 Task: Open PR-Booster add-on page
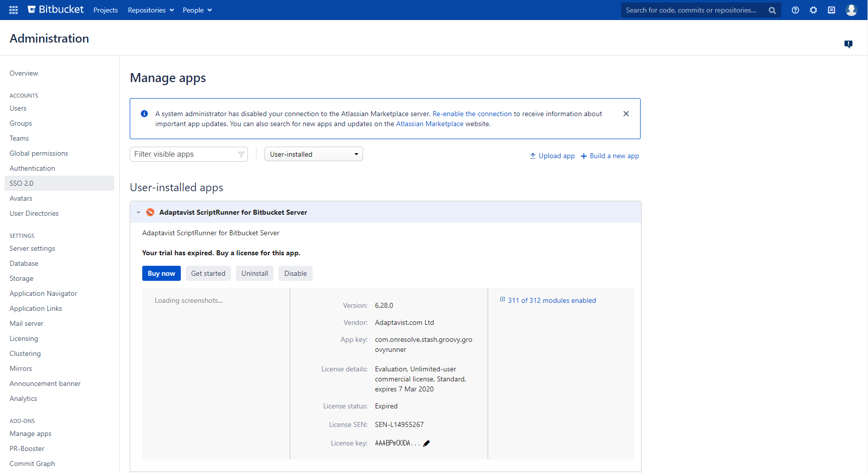(27, 448)
